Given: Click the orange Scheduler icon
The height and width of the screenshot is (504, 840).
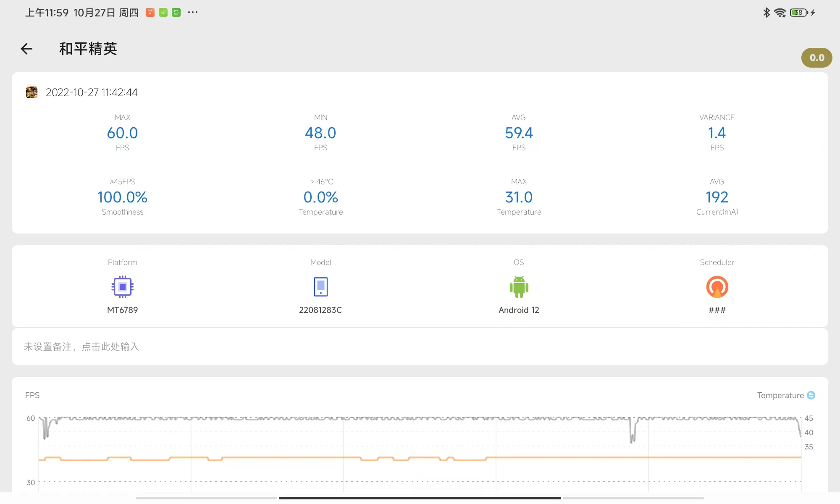Looking at the screenshot, I should click(x=717, y=287).
